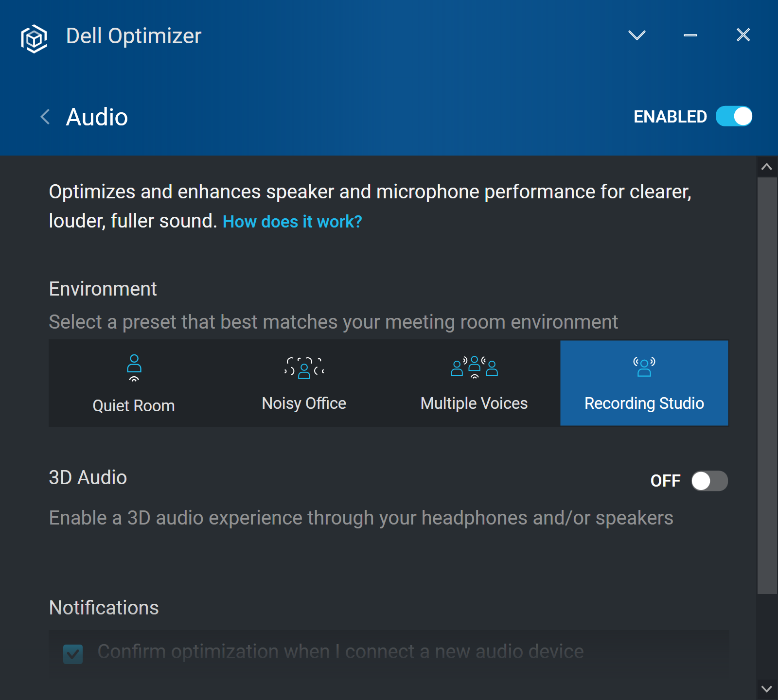Screen dimensions: 778x700
Task: Turn on the 3D Audio switch
Action: pos(709,481)
